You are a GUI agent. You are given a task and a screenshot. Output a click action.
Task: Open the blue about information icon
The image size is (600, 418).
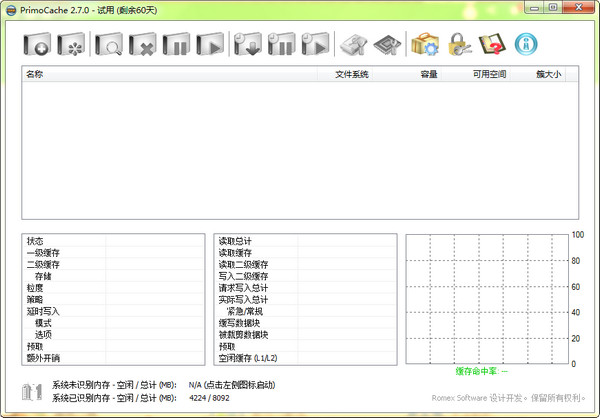pyautogui.click(x=526, y=45)
